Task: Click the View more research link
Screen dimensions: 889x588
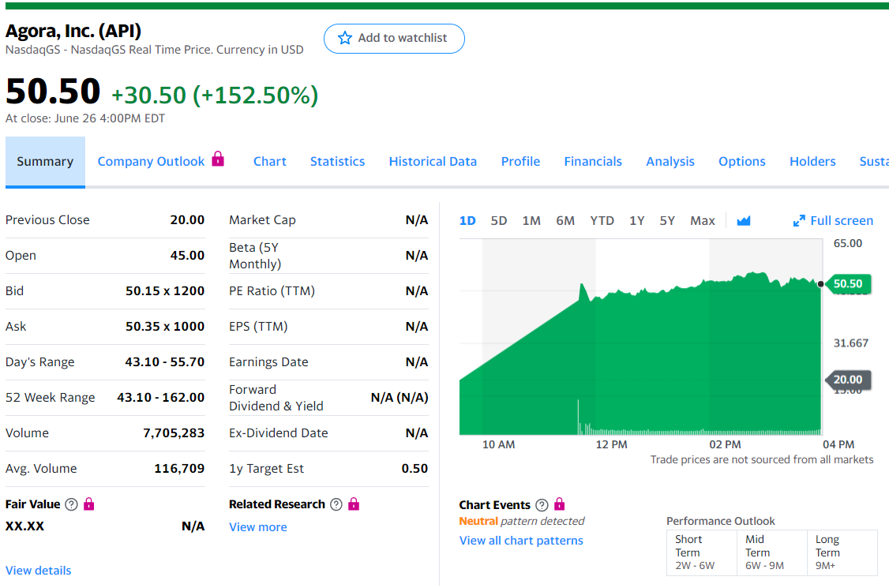Action: (258, 526)
